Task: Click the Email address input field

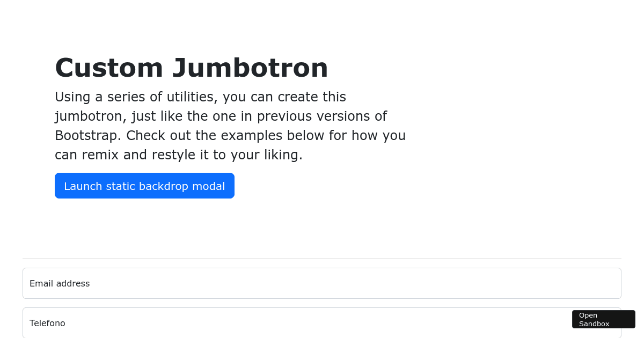Action: pos(322,283)
